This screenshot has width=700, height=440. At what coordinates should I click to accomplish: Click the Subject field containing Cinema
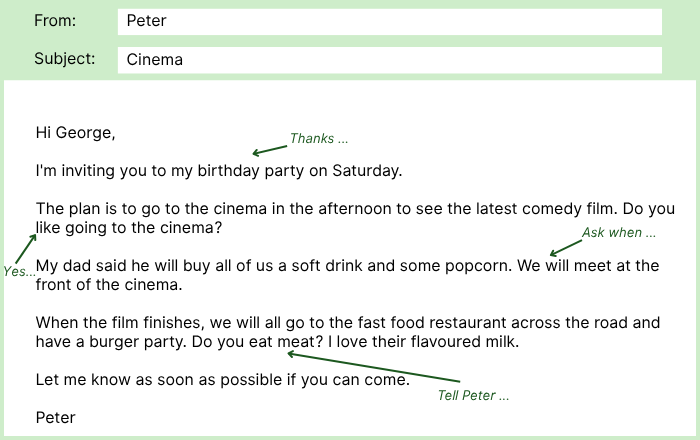point(389,60)
